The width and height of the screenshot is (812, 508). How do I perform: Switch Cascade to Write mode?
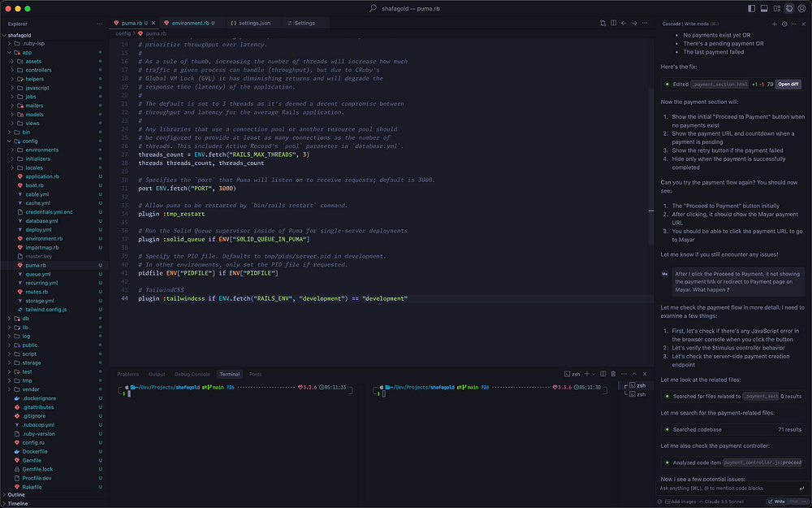pyautogui.click(x=777, y=501)
